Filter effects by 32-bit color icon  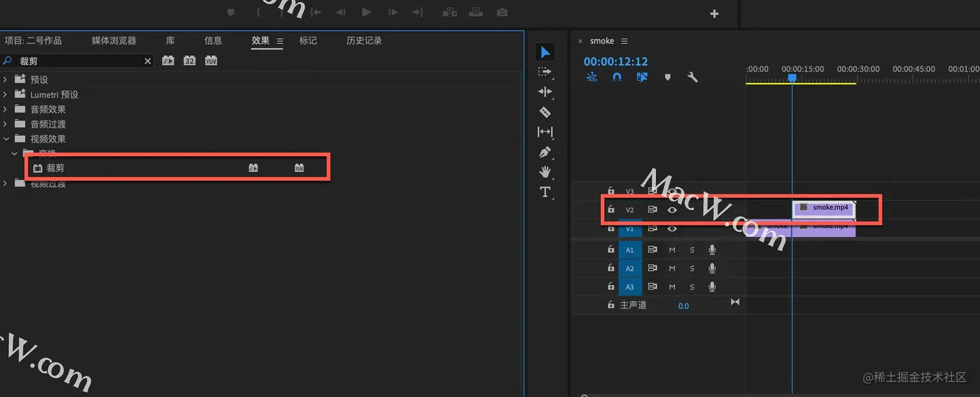coord(189,61)
